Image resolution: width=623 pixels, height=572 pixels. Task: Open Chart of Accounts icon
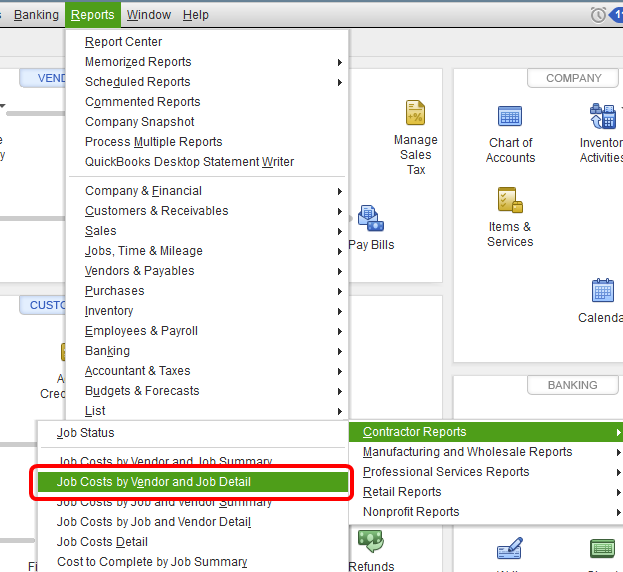(x=510, y=116)
